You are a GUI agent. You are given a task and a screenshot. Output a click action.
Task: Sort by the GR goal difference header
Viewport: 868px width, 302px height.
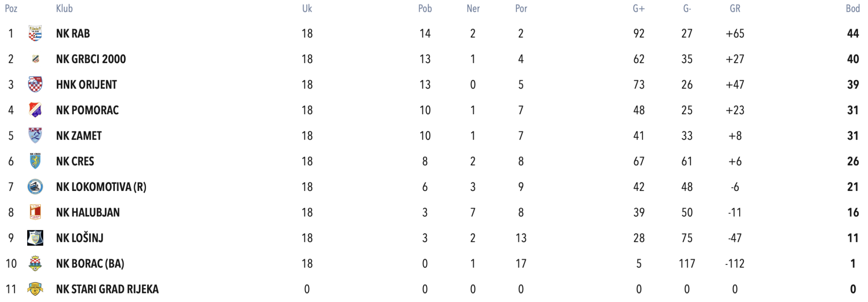point(735,9)
